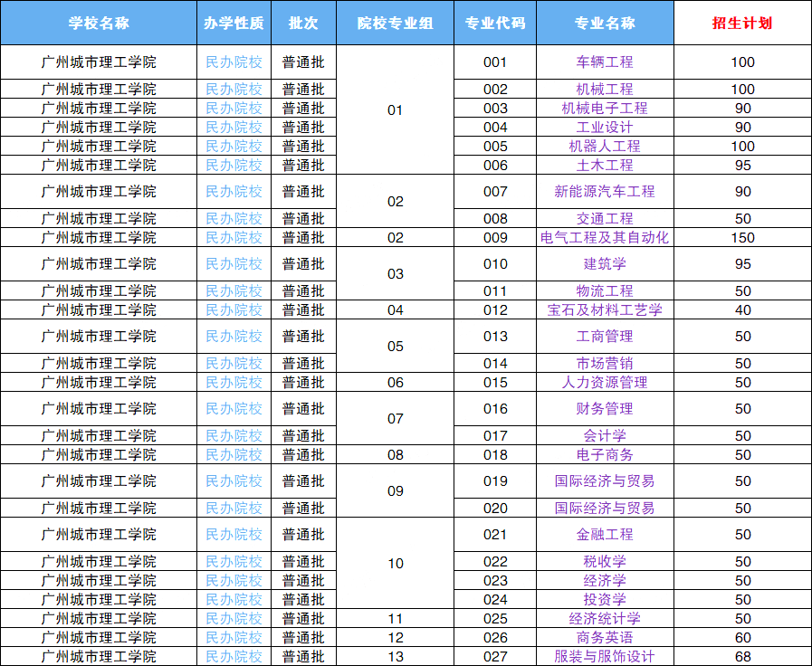This screenshot has width=812, height=666.
Task: Select major name 财务管理
Action: click(x=605, y=409)
